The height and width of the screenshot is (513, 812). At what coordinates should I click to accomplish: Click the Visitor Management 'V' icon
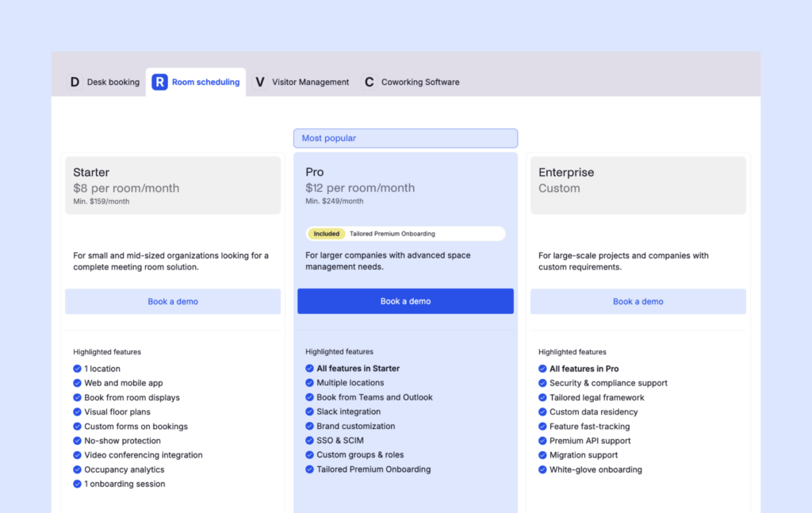click(x=259, y=82)
